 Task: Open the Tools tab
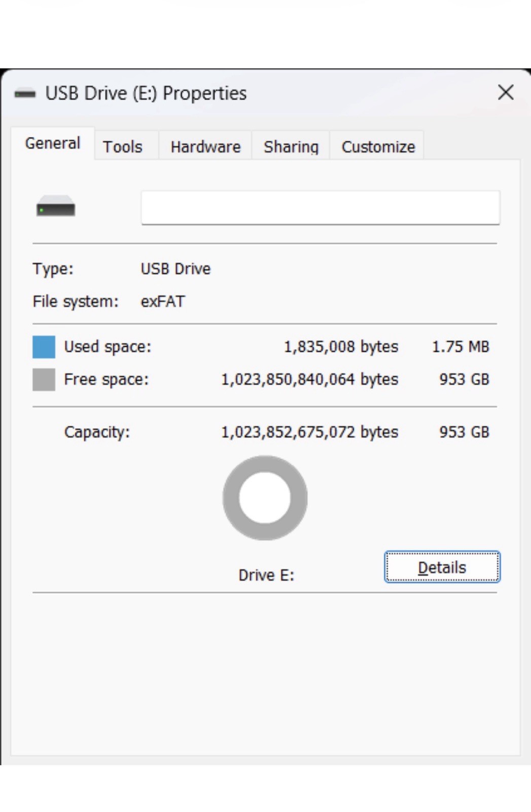click(123, 147)
